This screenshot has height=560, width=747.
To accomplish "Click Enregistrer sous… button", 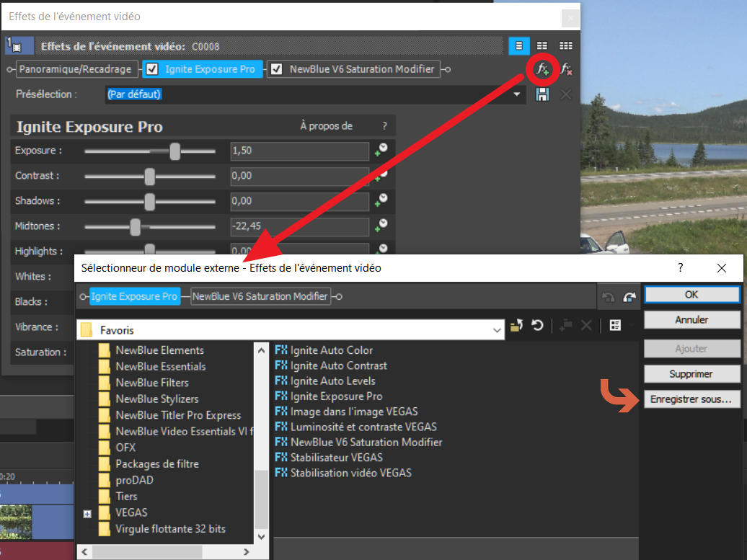I will pyautogui.click(x=691, y=399).
